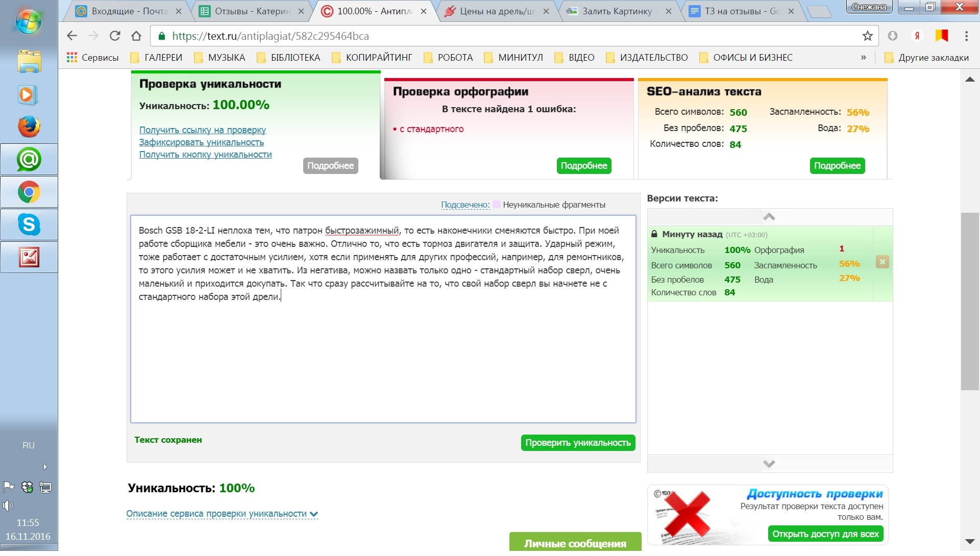Click Получить кнопку уникальности link
980x556 pixels.
click(x=206, y=155)
